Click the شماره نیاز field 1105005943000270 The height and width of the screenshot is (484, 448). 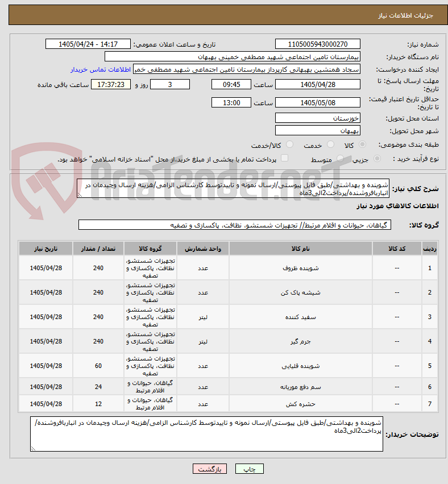click(317, 44)
